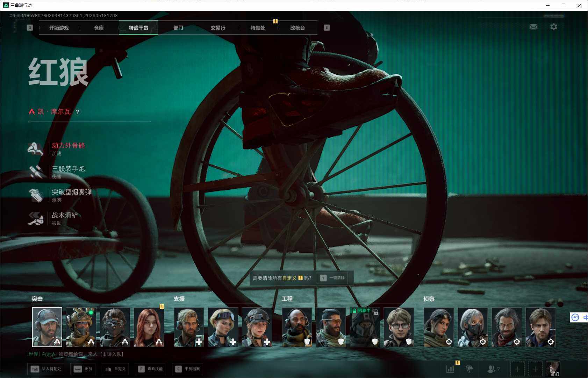588x378 pixels.
Task: Click the 查看技能 button
Action: [151, 369]
